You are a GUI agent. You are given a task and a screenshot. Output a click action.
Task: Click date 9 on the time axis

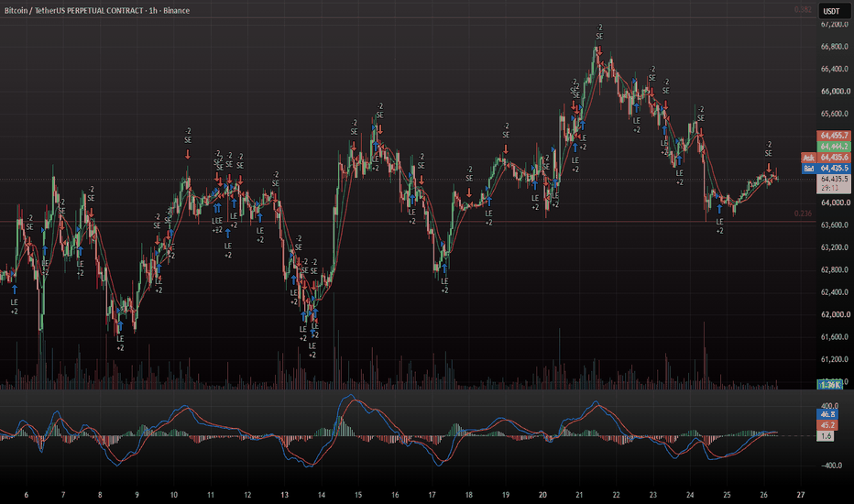[137, 495]
